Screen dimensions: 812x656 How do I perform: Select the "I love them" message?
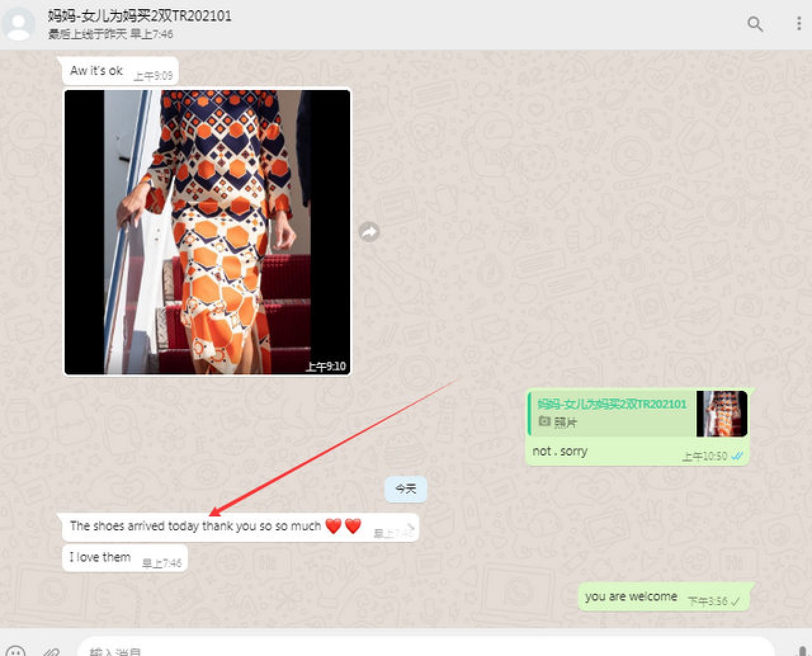100,557
